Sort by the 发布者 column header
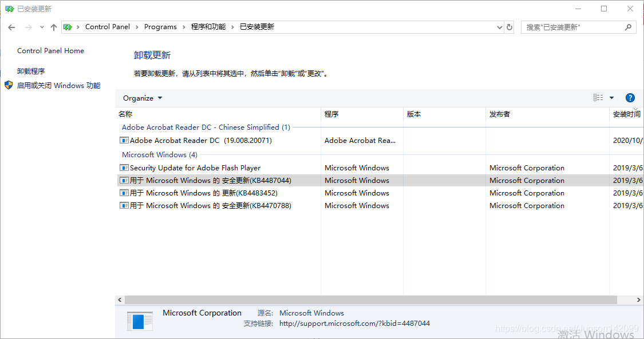The width and height of the screenshot is (644, 339). tap(547, 114)
